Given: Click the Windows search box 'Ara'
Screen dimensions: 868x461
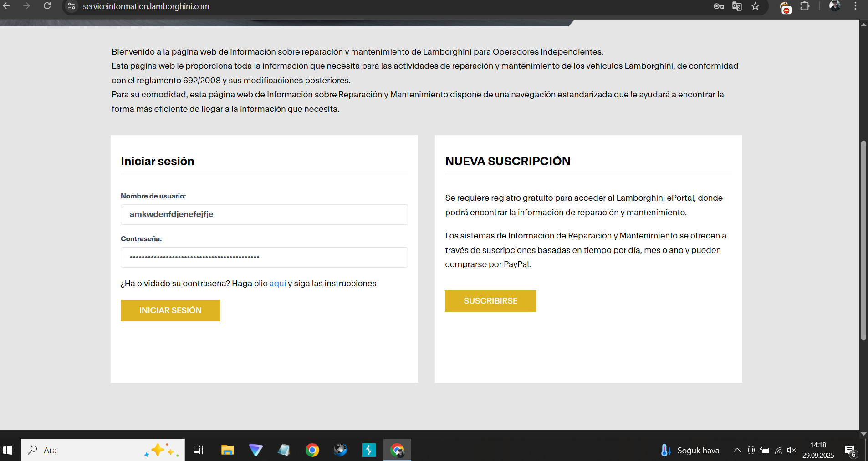Looking at the screenshot, I should click(x=103, y=450).
